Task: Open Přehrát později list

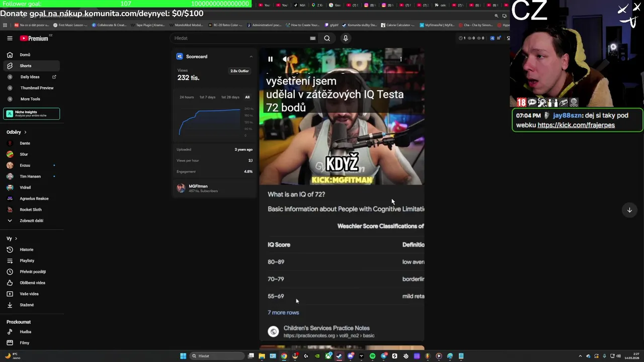Action: click(32, 272)
